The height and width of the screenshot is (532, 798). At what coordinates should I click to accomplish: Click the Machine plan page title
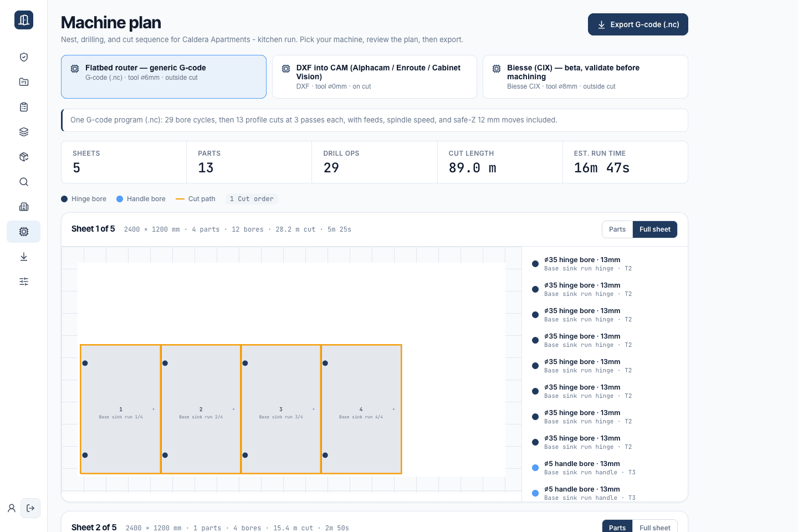pos(111,22)
